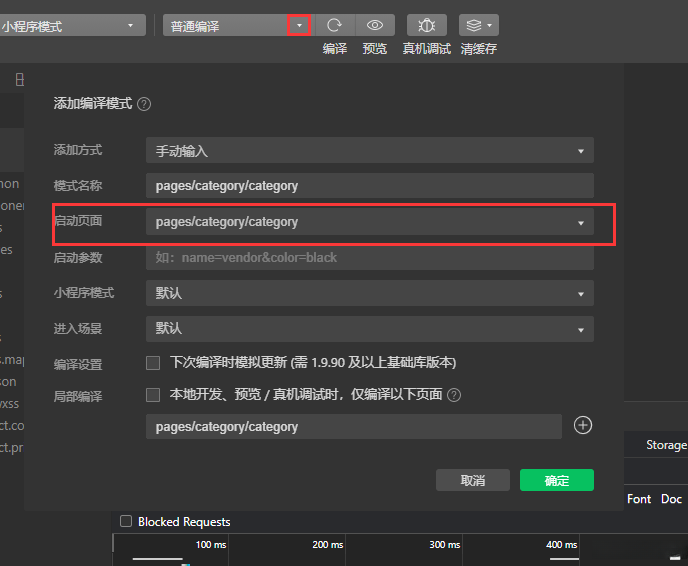Click the 局部编译 page path input field
The image size is (688, 566).
354,426
